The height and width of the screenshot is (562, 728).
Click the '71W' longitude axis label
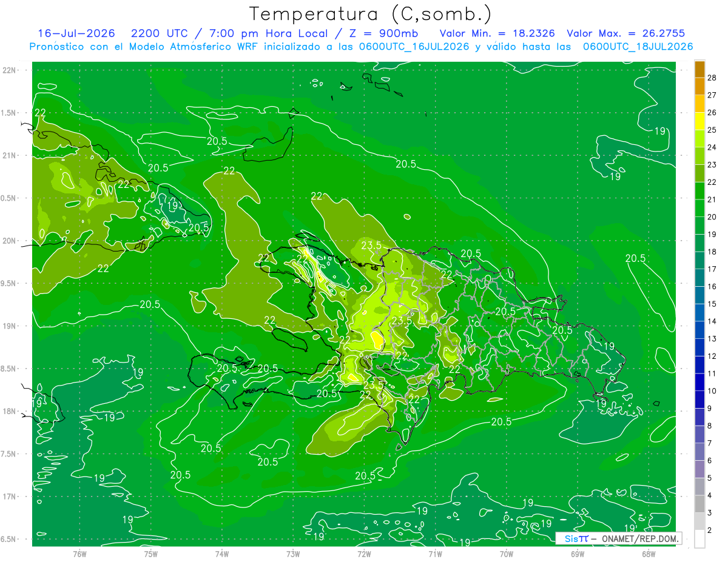435,554
